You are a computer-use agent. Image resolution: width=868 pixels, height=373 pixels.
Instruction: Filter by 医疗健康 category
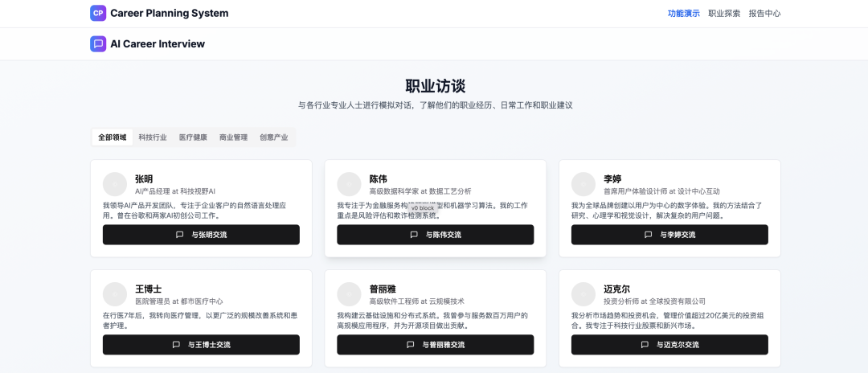coord(193,137)
